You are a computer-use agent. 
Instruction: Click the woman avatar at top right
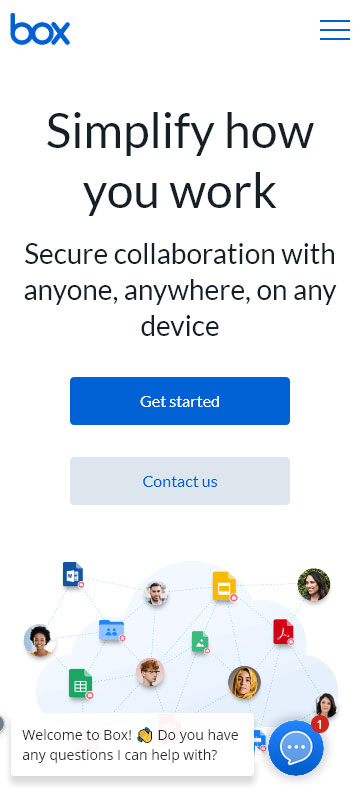click(313, 585)
